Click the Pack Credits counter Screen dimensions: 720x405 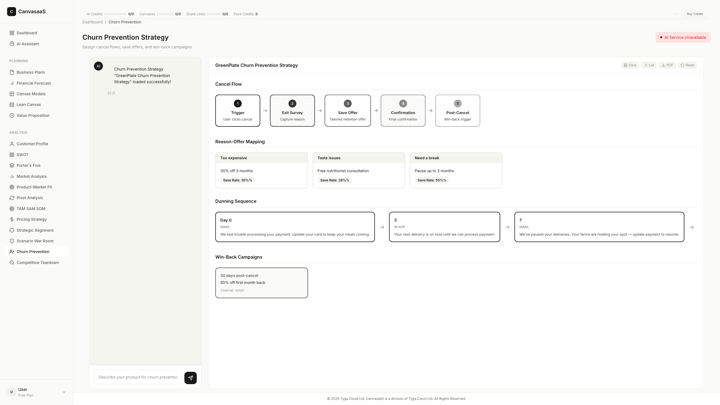coord(246,14)
